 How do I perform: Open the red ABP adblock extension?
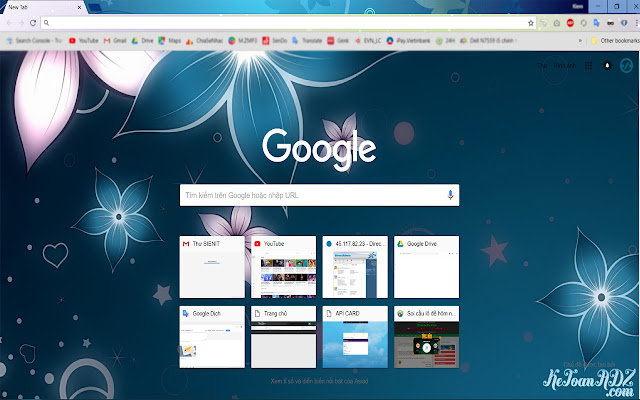point(570,23)
